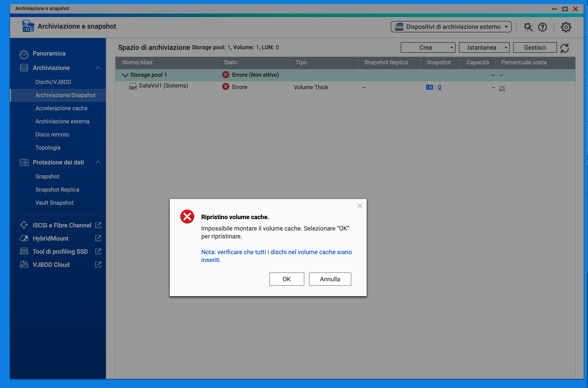
Task: Click the snapshot count link 0
Action: click(x=439, y=87)
